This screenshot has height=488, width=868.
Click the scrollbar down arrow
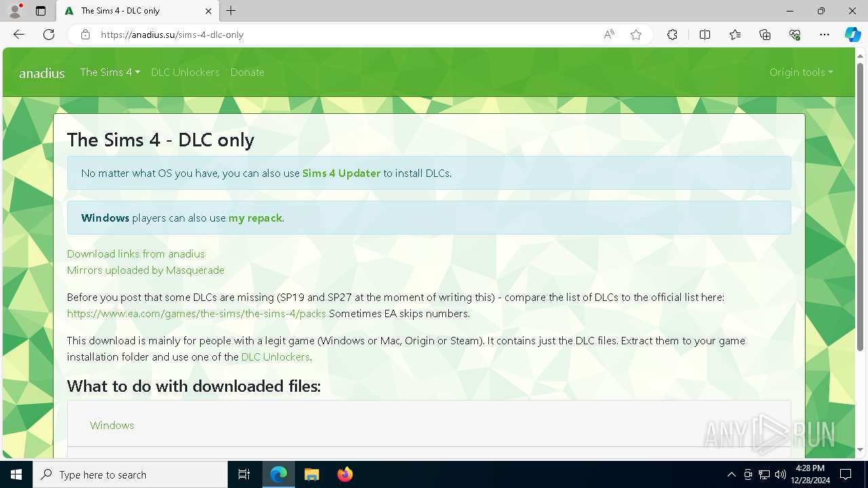pos(861,450)
